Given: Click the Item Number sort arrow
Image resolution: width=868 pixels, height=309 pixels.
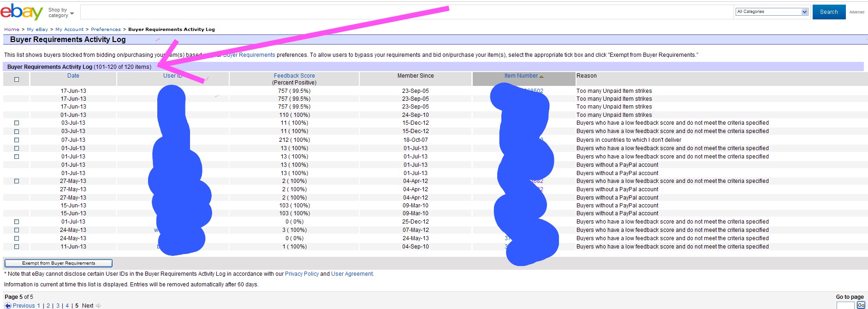Looking at the screenshot, I should point(541,76).
